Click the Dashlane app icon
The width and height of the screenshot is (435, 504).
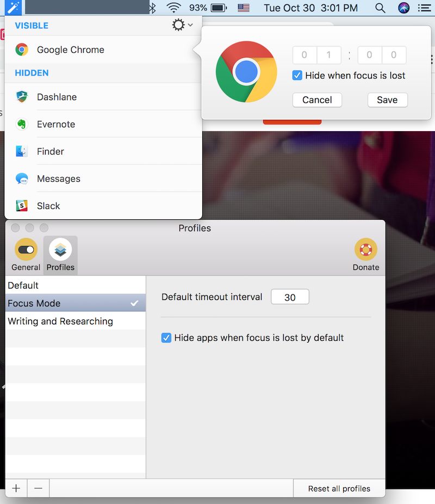pyautogui.click(x=22, y=97)
